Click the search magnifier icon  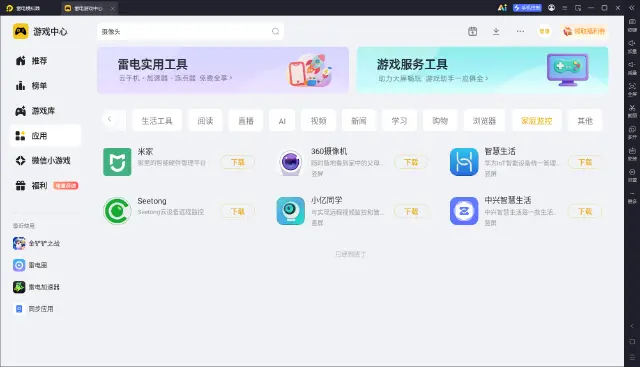pos(276,31)
